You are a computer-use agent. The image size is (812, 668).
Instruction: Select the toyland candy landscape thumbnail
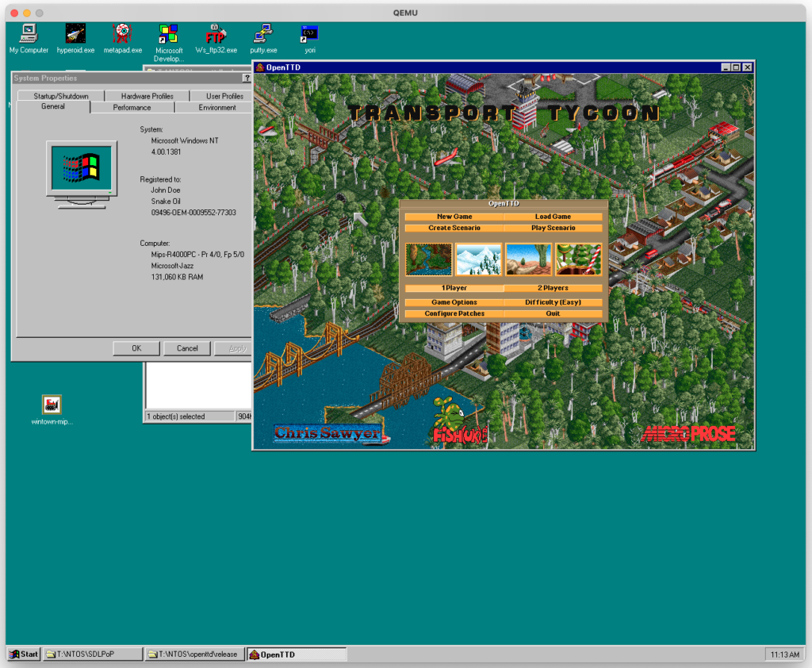(x=578, y=259)
